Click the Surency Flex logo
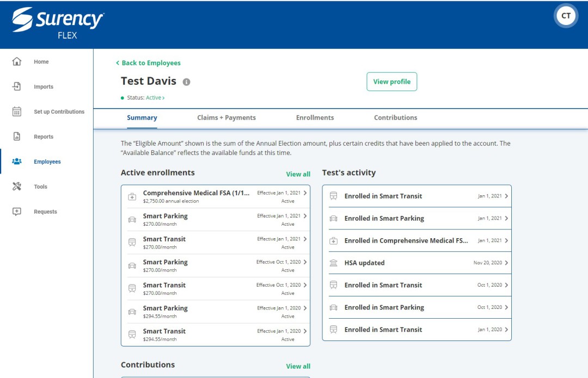Screen dimensions: 588x378 (58, 23)
